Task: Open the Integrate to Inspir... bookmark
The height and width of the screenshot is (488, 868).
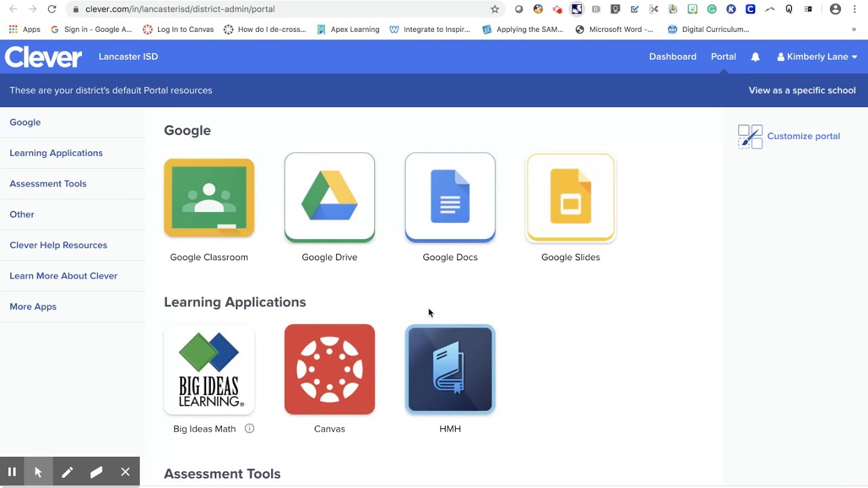Action: (x=430, y=29)
